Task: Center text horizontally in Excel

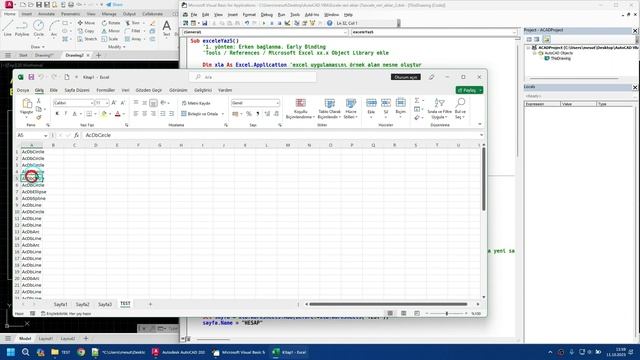Action: coord(144,114)
